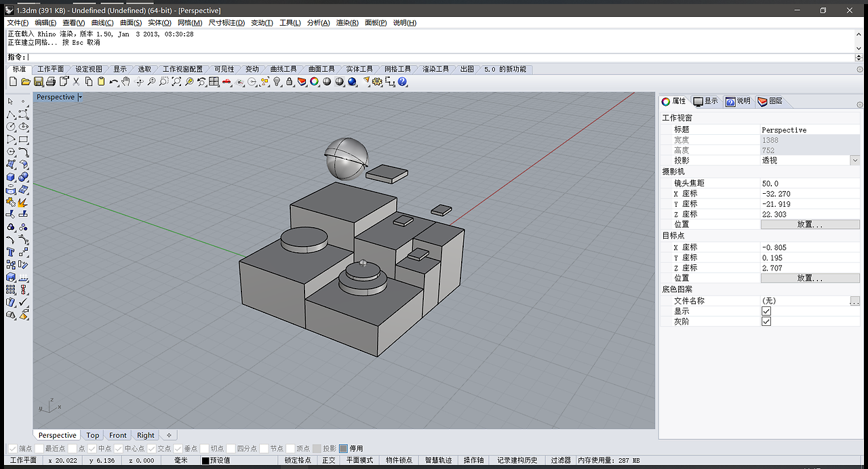Click the car-shaped Set View icon
The width and height of the screenshot is (868, 469).
click(226, 81)
